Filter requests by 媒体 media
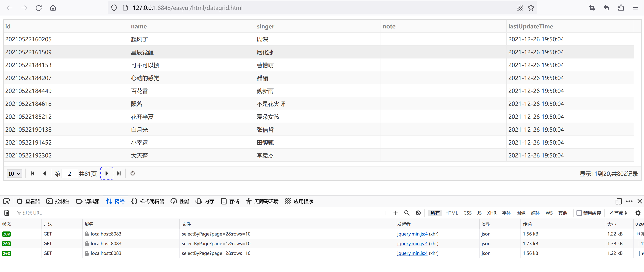Viewport: 644px width, 272px height. click(x=536, y=213)
